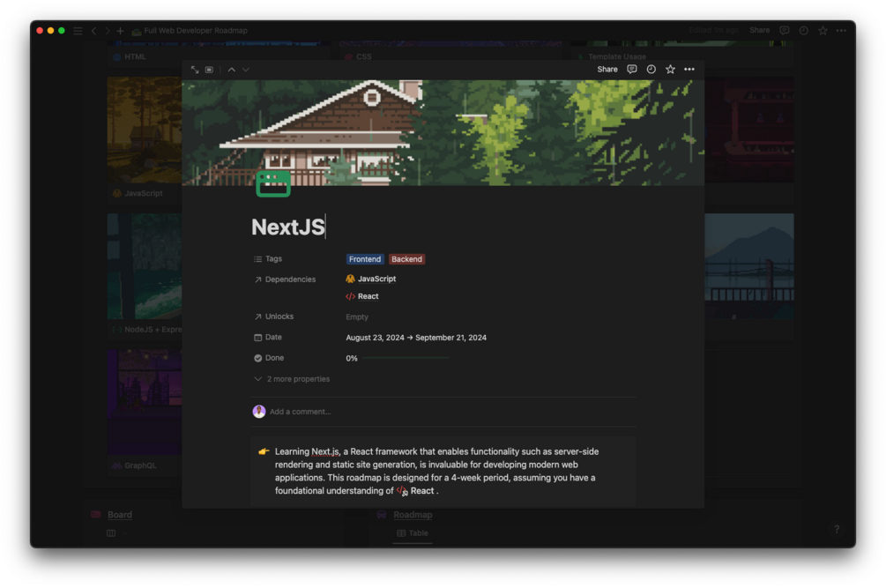Screen dimensions: 886x588
Task: Open the React dependency link
Action: tap(362, 296)
